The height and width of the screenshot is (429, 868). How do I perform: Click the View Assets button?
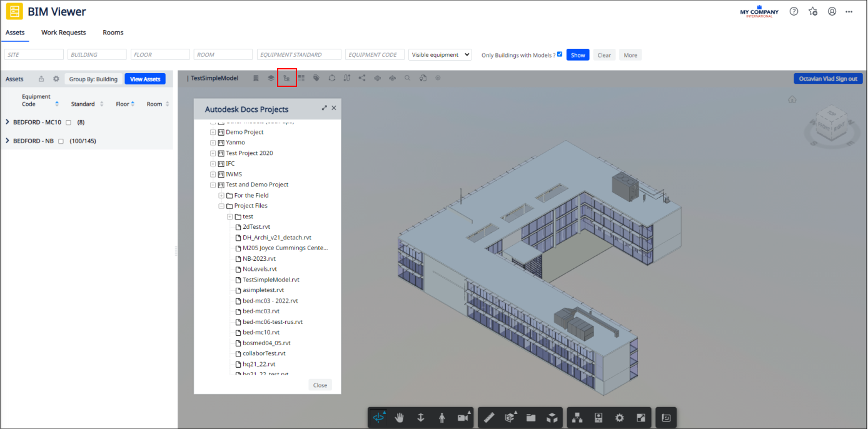click(145, 79)
